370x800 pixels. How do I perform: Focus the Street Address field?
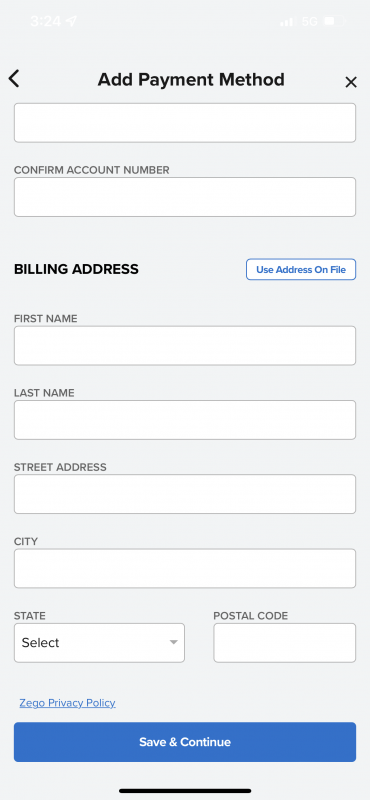(x=185, y=494)
